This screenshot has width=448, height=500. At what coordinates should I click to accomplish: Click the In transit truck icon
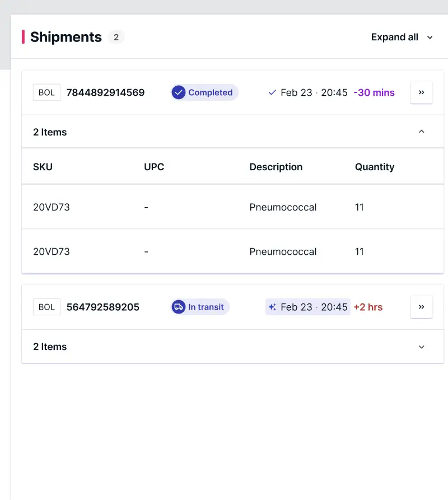179,307
